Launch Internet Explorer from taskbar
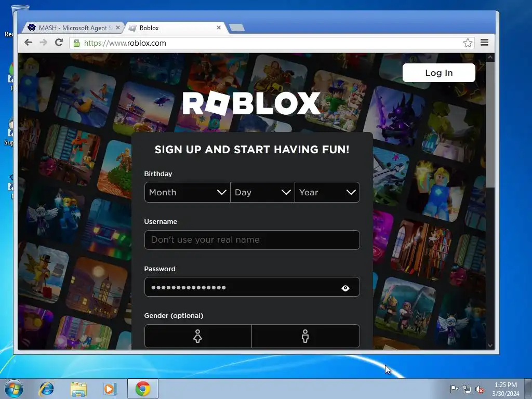Viewport: 532px width, 399px height. coord(46,389)
